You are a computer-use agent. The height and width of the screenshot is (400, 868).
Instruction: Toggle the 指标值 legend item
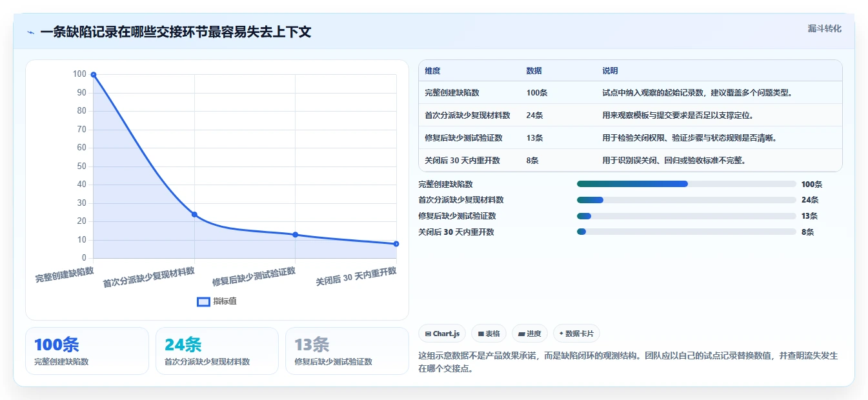[x=217, y=301]
